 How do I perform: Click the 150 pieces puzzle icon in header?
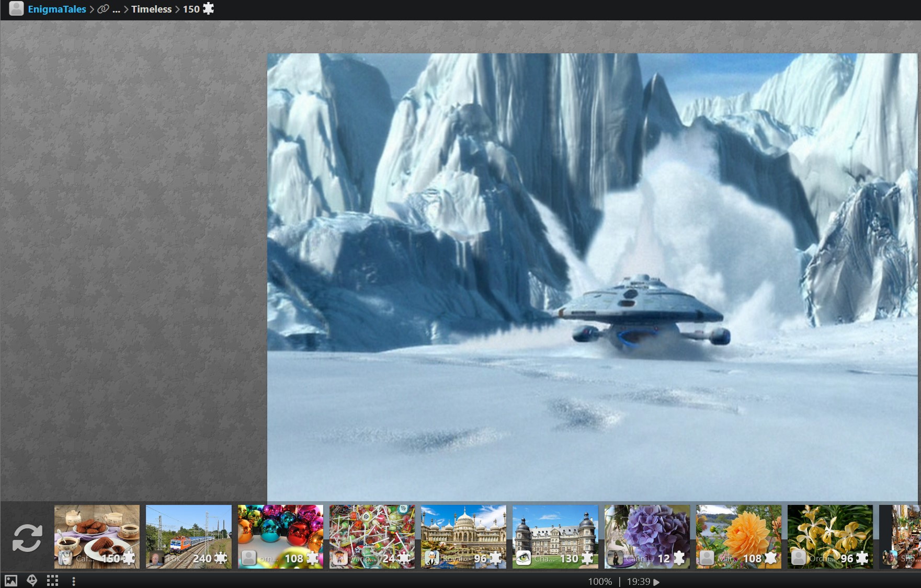[x=208, y=9]
